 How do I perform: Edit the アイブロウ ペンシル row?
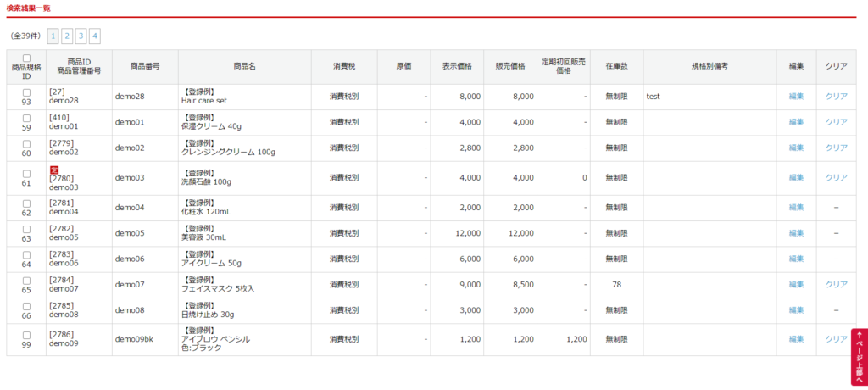pyautogui.click(x=796, y=339)
